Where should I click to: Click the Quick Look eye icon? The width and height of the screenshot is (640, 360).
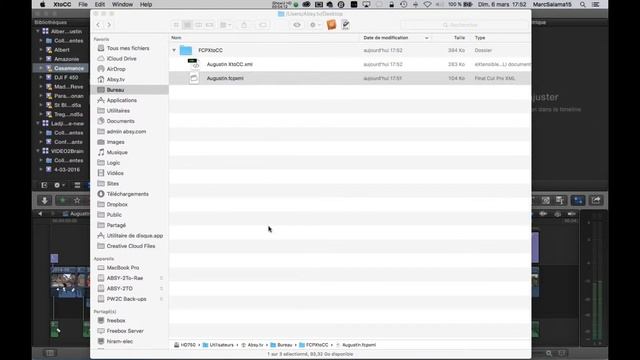[297, 25]
